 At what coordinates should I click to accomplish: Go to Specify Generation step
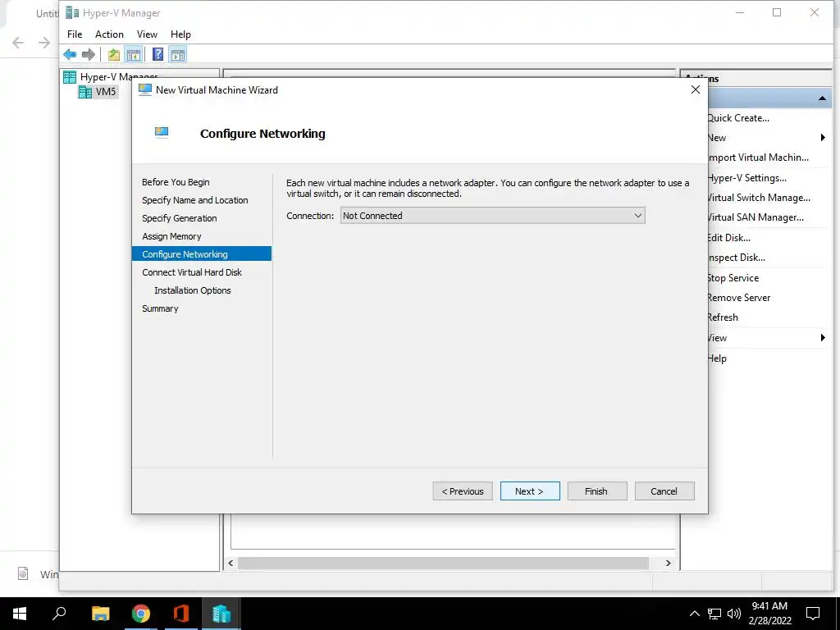pyautogui.click(x=180, y=218)
